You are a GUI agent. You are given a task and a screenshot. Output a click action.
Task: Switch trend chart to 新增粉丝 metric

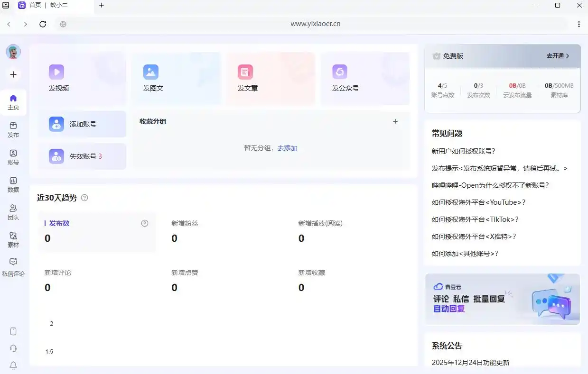(185, 231)
